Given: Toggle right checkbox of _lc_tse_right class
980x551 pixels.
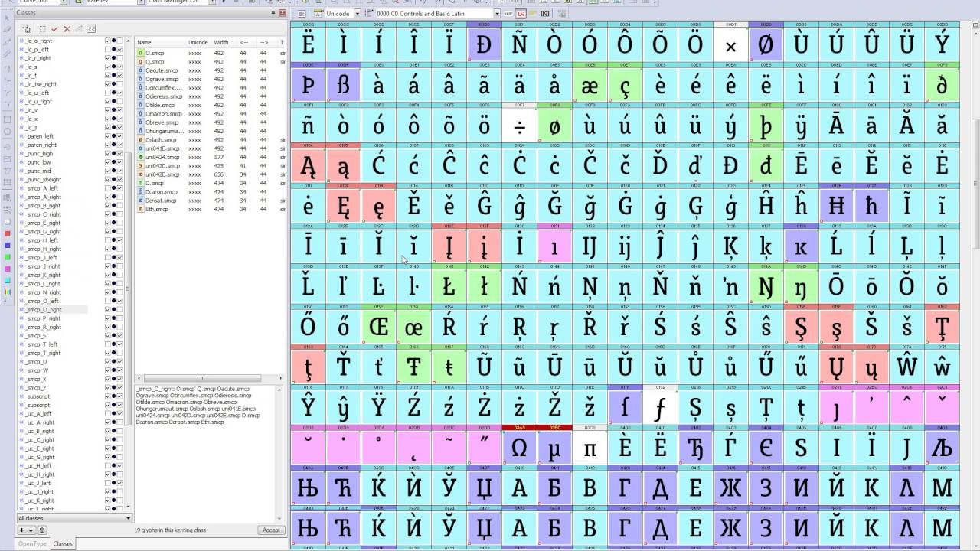Looking at the screenshot, I should [119, 84].
